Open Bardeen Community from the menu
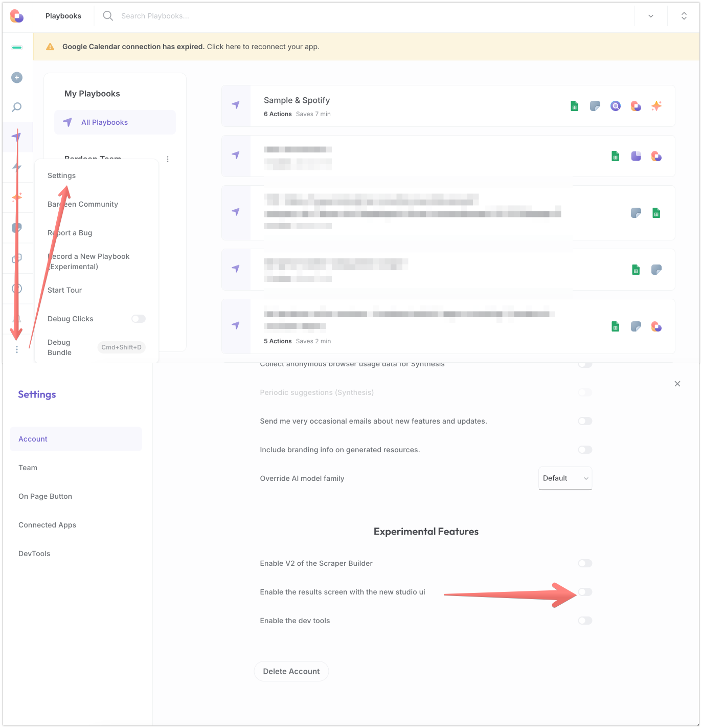702x728 pixels. (x=83, y=204)
